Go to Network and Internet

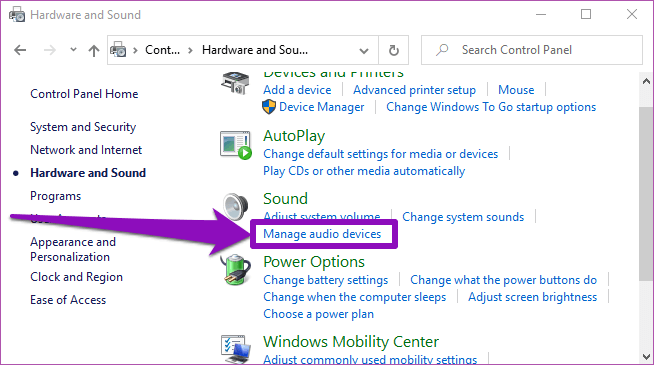[86, 150]
